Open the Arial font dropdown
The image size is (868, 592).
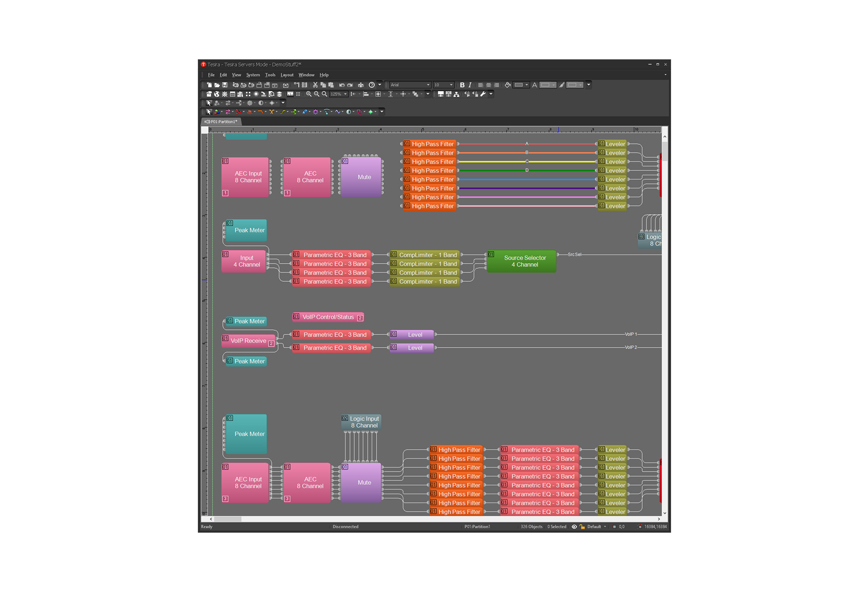pyautogui.click(x=410, y=85)
